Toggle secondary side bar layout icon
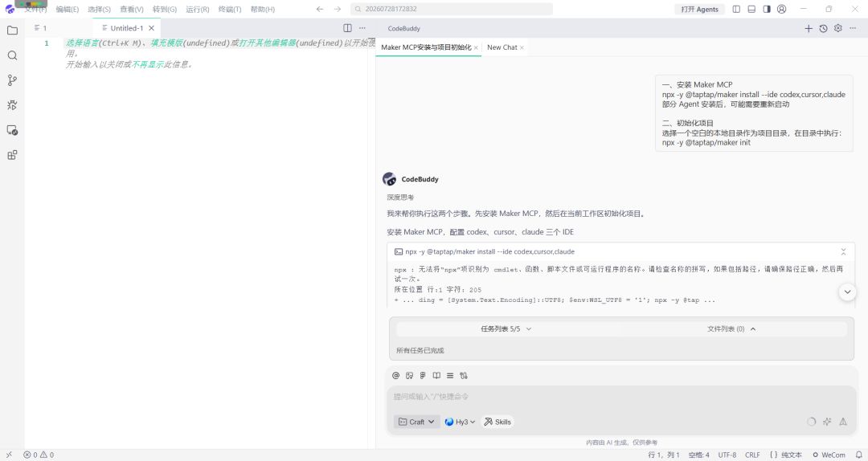868x461 pixels. click(x=767, y=9)
